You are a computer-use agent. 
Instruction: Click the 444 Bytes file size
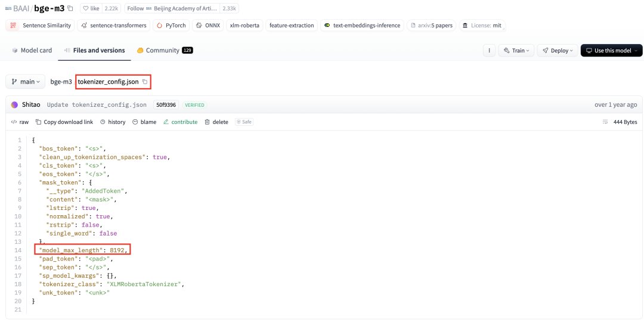pyautogui.click(x=625, y=122)
